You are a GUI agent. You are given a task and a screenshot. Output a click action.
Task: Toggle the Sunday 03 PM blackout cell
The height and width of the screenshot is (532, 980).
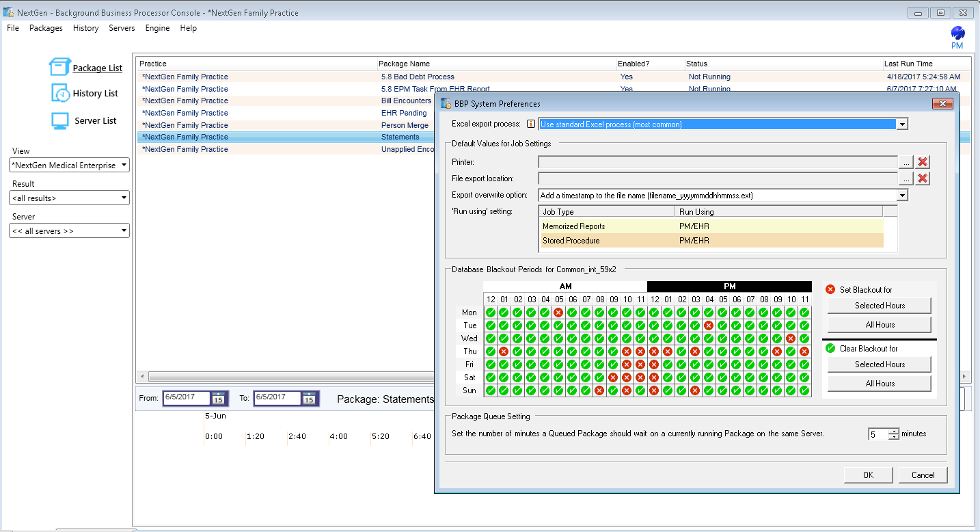(695, 390)
